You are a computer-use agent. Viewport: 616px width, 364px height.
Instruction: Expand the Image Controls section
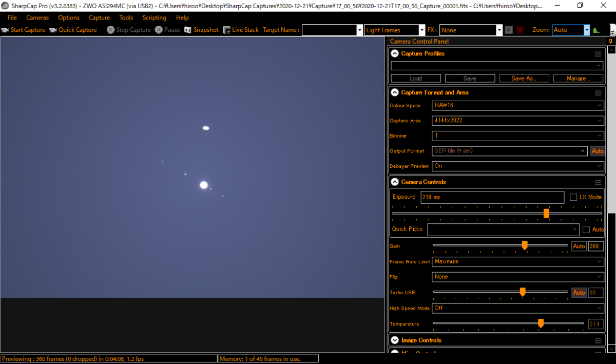395,340
